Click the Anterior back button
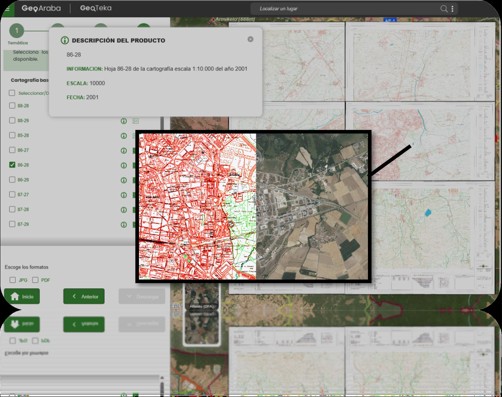Image resolution: width=502 pixels, height=397 pixels. click(x=84, y=296)
